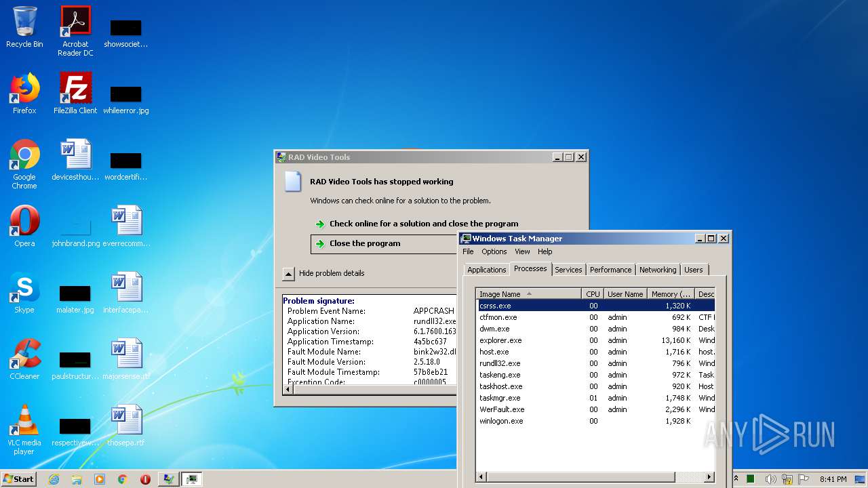Click the taskbar clock showing 8:41 PM

[833, 479]
